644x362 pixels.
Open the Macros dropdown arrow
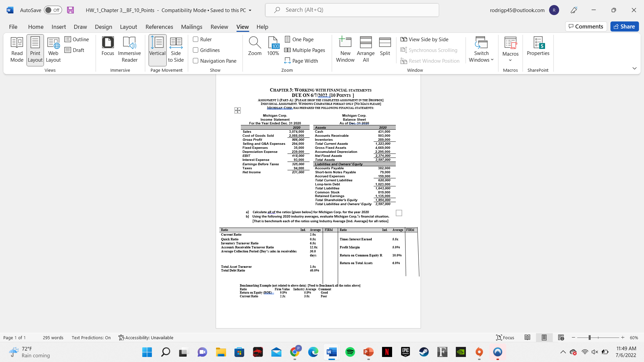pos(510,60)
